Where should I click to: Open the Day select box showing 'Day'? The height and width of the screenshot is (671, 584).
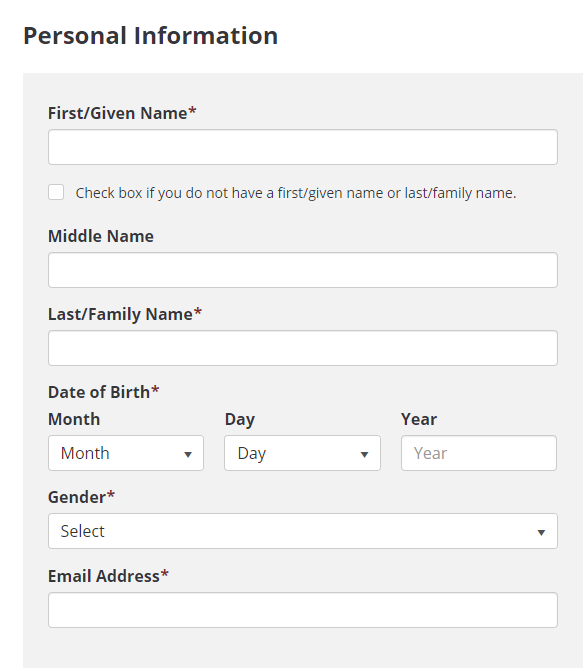click(302, 453)
